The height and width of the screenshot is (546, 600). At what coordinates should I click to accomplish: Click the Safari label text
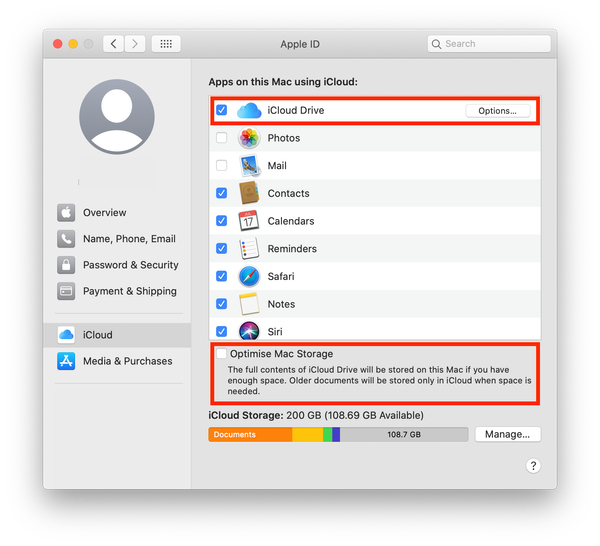[x=281, y=276]
